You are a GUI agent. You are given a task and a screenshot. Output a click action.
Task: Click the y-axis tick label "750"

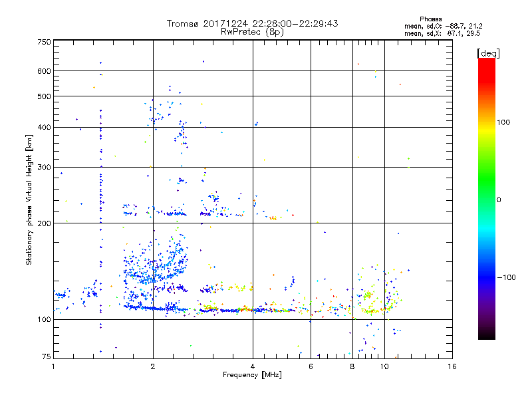click(44, 42)
